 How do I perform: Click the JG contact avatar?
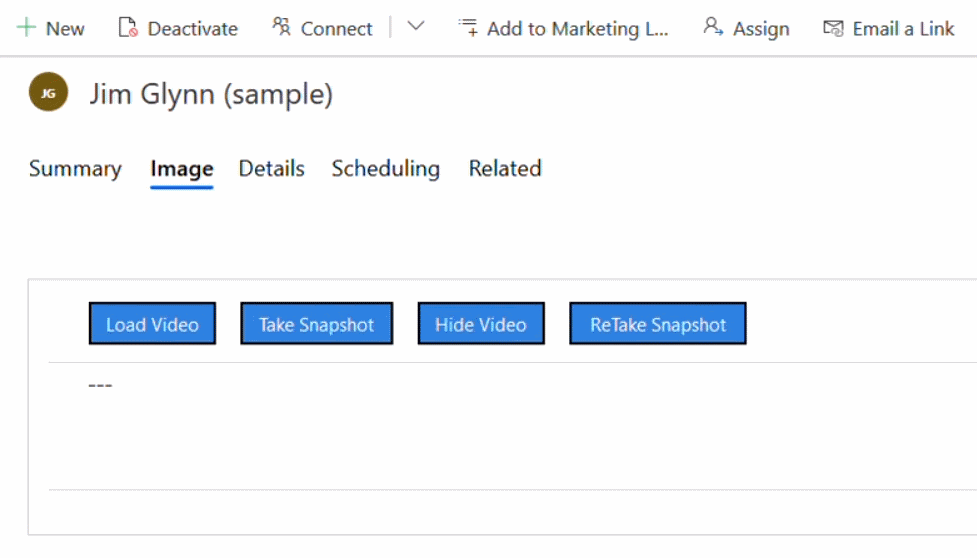[x=49, y=92]
